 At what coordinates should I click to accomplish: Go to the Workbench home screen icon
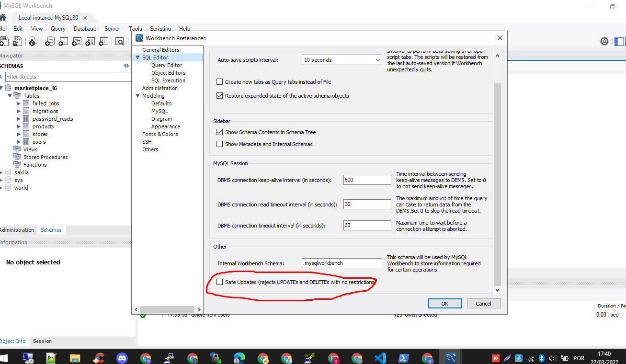point(3,18)
